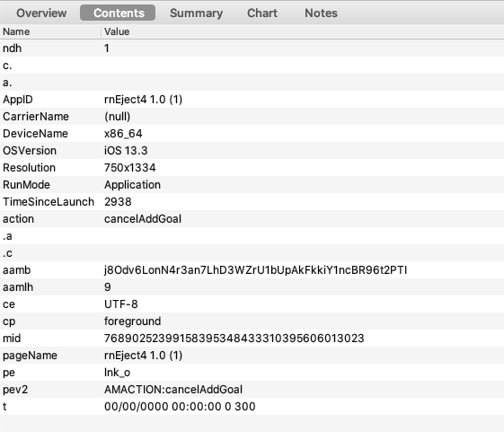Click the aamlh value 9
Screen dimensions: 504x440
coord(107,286)
